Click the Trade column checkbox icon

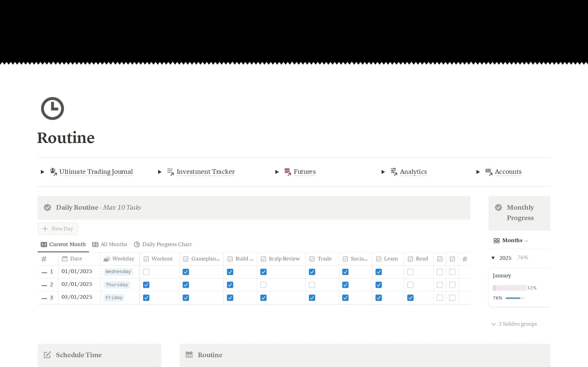[x=312, y=259]
